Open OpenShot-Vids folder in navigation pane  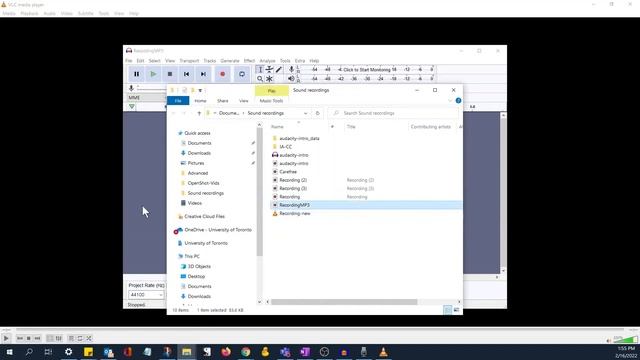click(203, 183)
